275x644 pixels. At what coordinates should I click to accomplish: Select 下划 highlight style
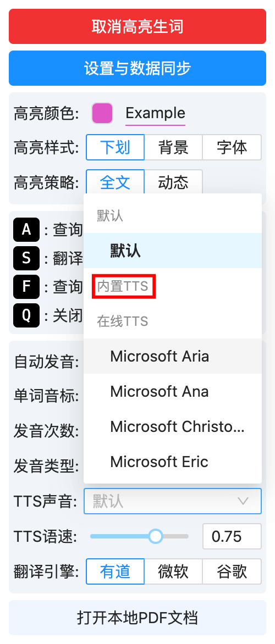[115, 147]
